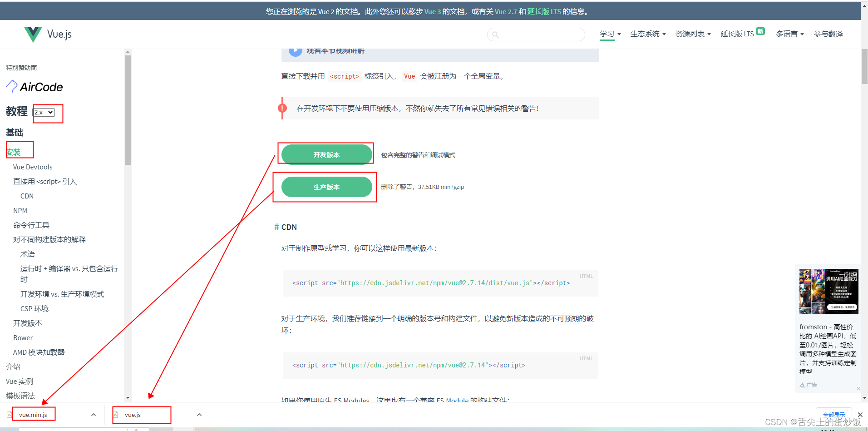Image resolution: width=868 pixels, height=431 pixels.
Task: Focus the search input field
Action: pyautogui.click(x=536, y=35)
